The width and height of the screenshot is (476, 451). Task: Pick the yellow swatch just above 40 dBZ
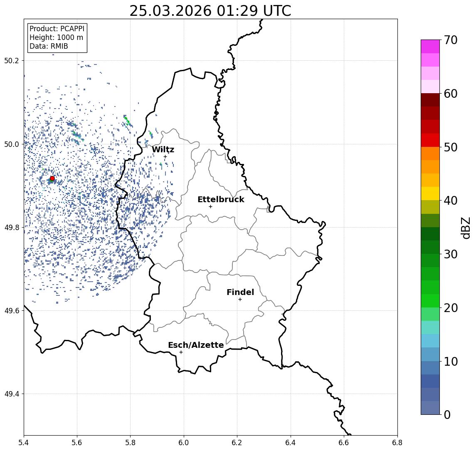[430, 193]
